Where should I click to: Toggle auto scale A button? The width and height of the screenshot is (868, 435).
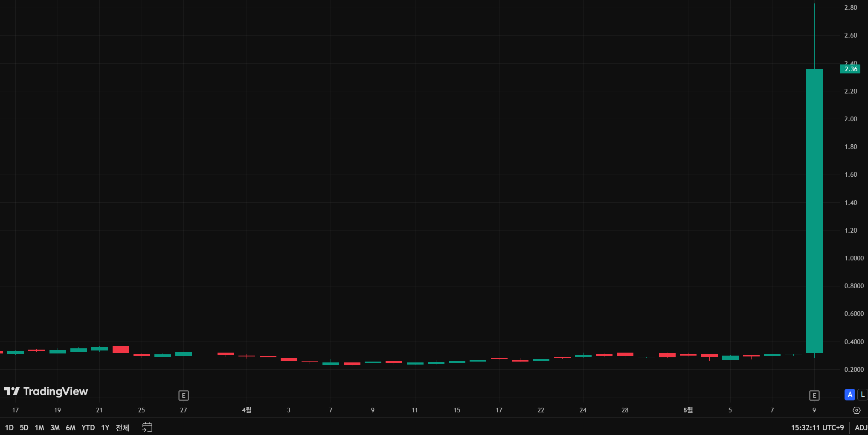click(850, 394)
